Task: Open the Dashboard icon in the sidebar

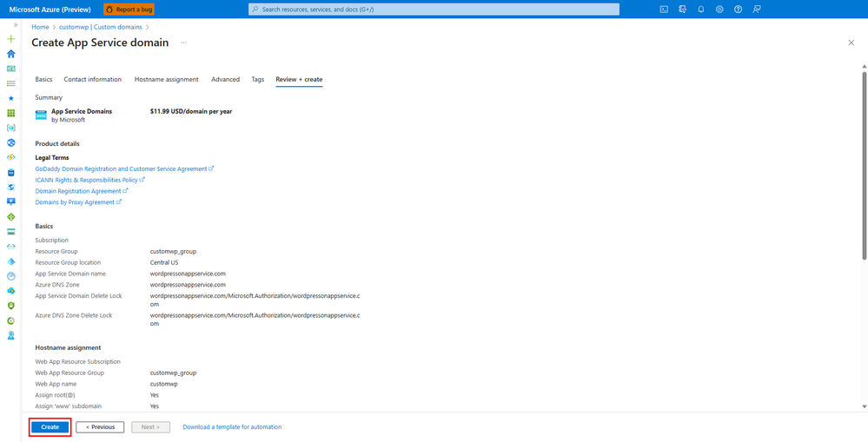Action: coord(10,69)
